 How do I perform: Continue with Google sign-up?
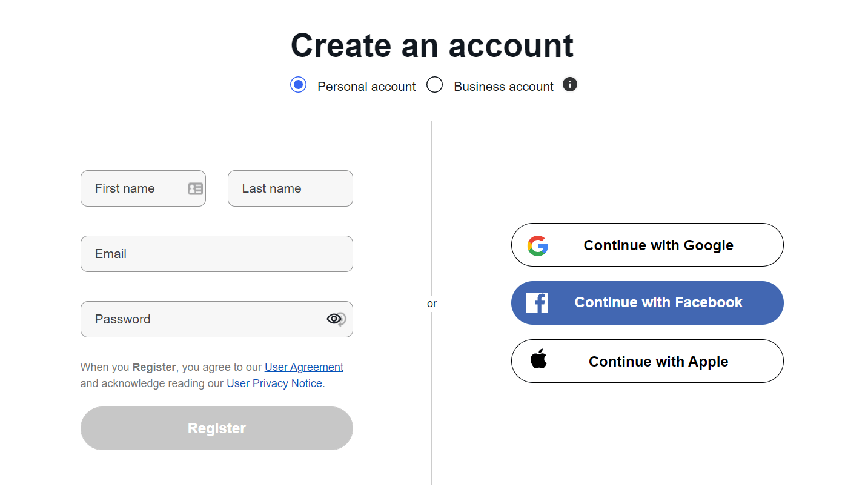[x=648, y=245]
